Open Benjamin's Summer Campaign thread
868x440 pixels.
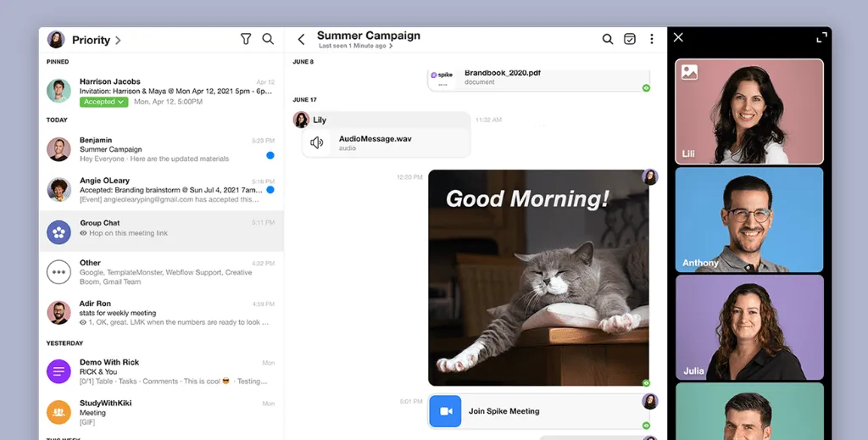161,149
